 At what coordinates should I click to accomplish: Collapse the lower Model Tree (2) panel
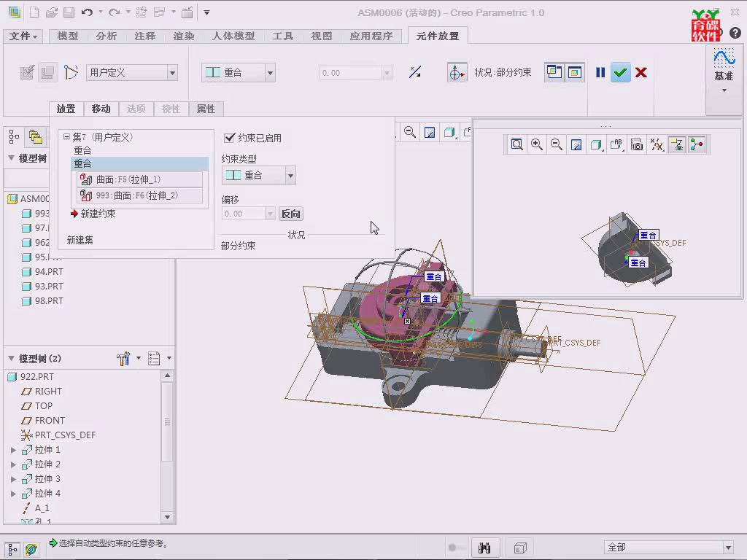(x=11, y=359)
